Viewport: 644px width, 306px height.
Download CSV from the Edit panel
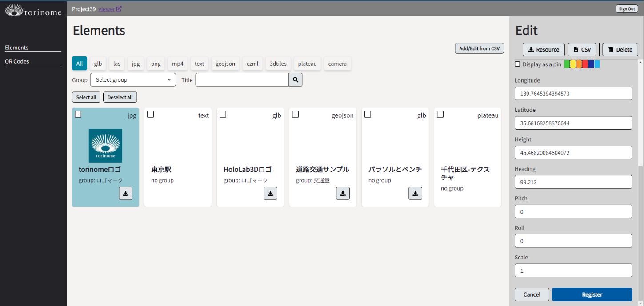582,50
